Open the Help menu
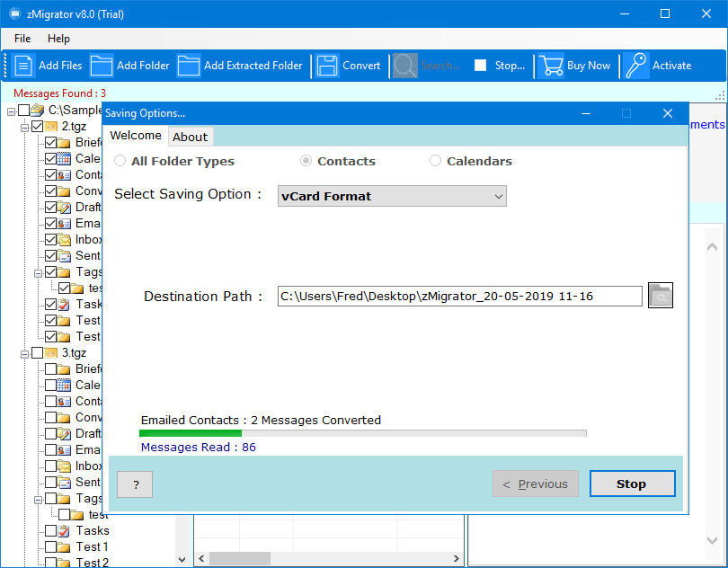728x568 pixels. point(58,39)
